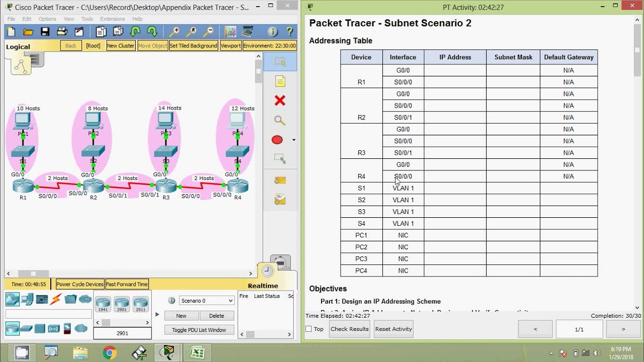Click Toggle PDU List Window
The image size is (644, 362).
pos(199,330)
